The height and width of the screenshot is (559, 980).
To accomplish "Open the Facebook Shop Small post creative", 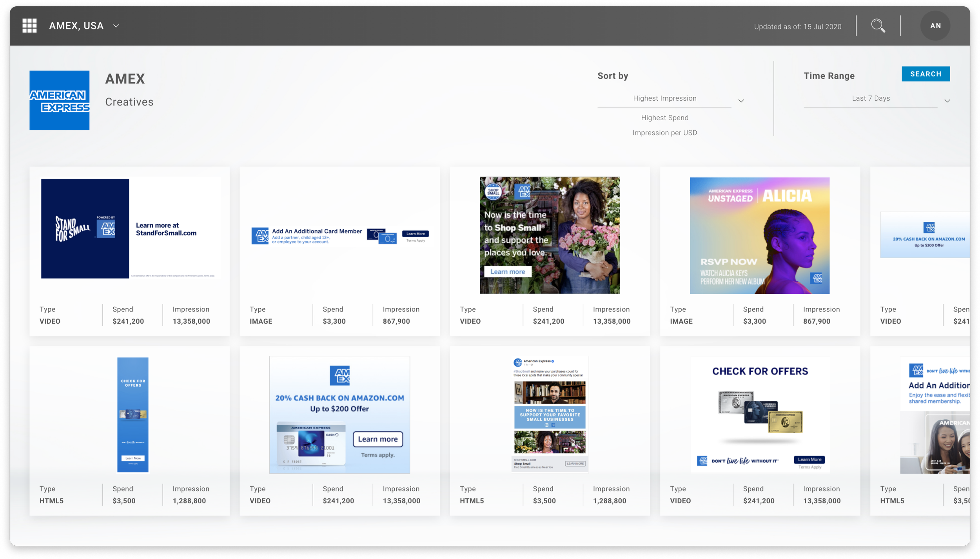I will point(550,414).
